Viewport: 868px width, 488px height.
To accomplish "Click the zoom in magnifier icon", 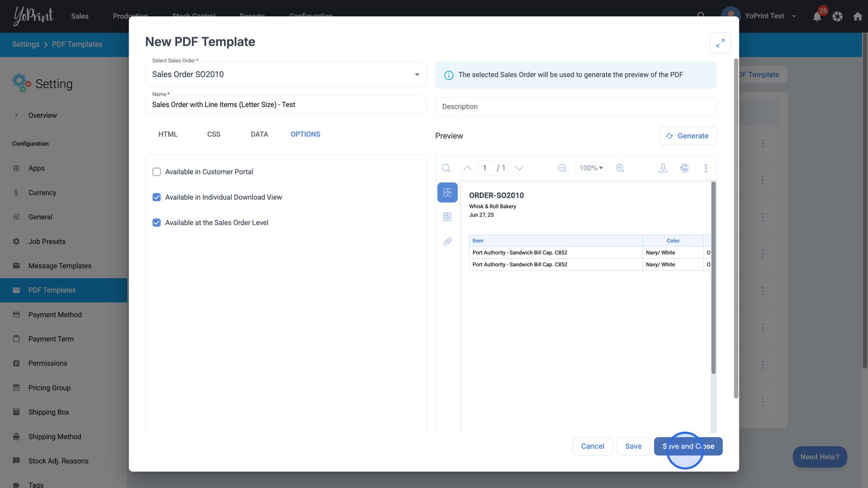I will 620,168.
